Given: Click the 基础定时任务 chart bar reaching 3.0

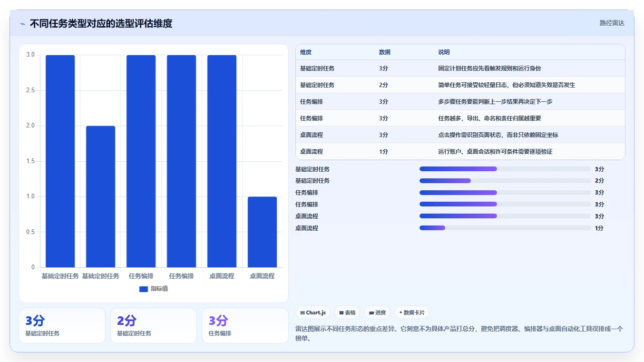Looking at the screenshot, I should click(x=60, y=161).
